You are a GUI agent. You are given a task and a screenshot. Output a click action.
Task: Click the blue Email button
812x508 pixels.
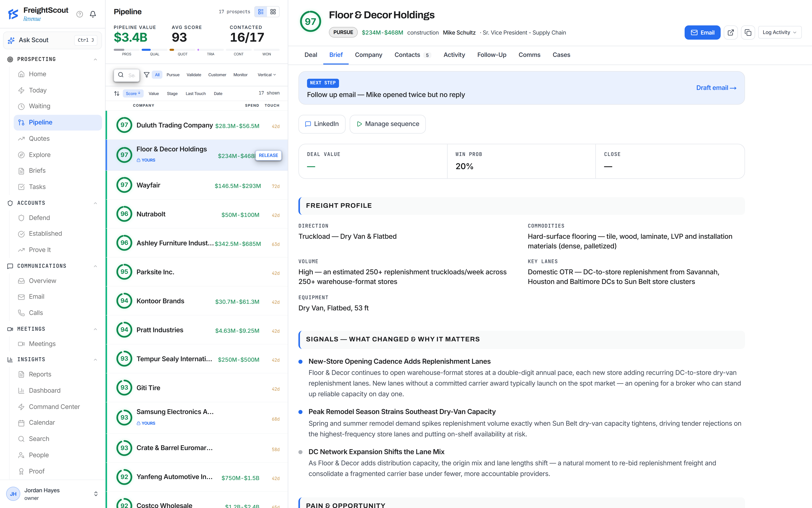tap(702, 33)
